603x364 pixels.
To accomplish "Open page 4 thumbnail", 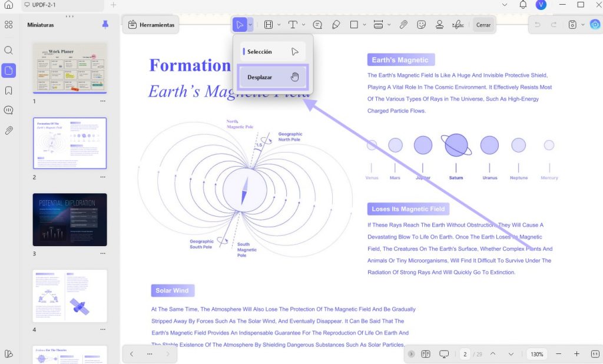I will 69,296.
